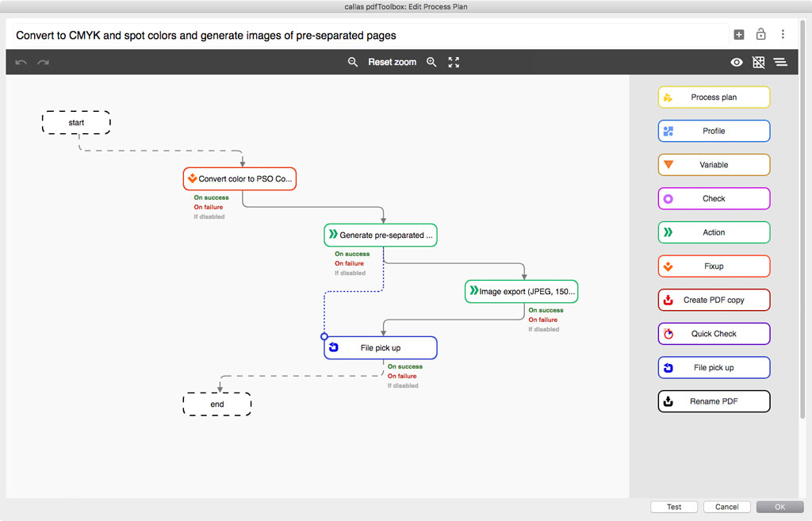The height and width of the screenshot is (521, 812).
Task: Click the connector circle on File pick up node
Action: [x=324, y=337]
